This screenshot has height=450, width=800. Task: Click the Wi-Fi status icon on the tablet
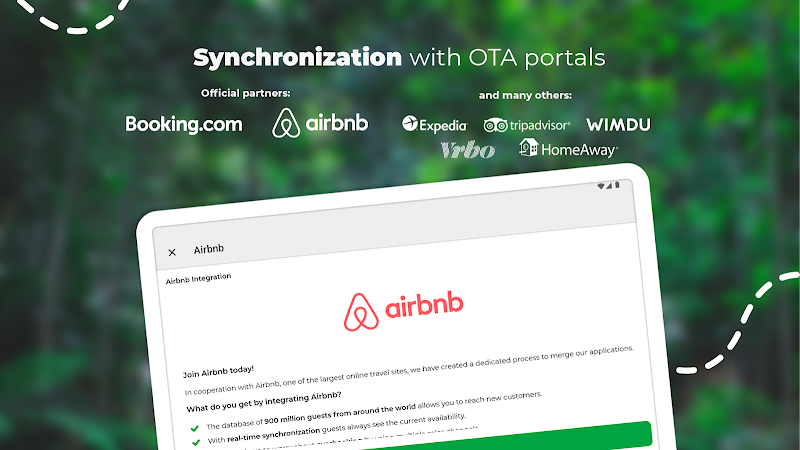(601, 186)
